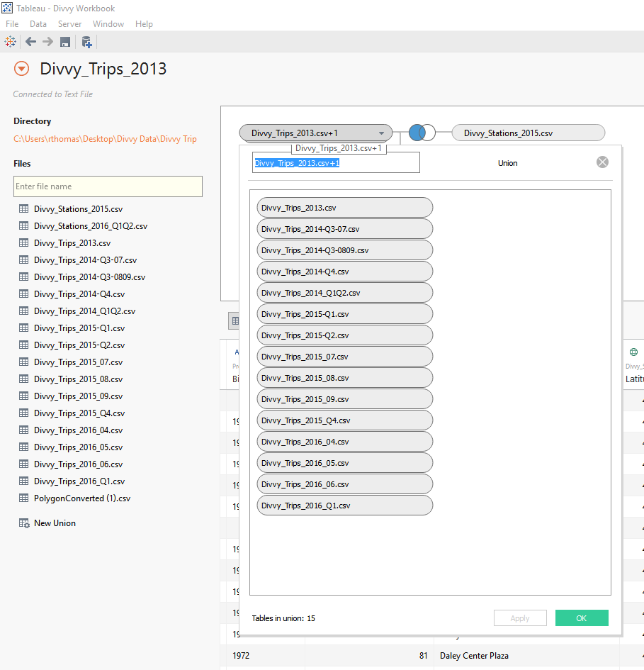
Task: Click the add new data source icon
Action: pyautogui.click(x=86, y=42)
